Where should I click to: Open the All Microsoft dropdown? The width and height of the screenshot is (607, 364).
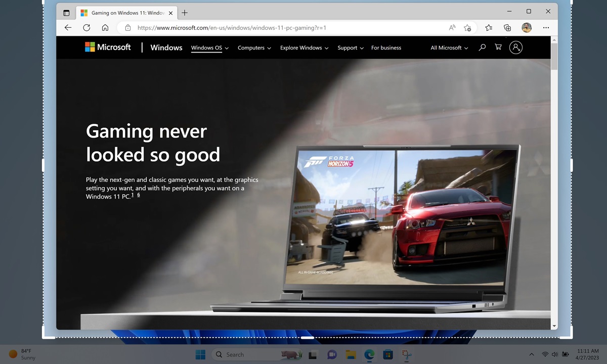click(x=449, y=47)
